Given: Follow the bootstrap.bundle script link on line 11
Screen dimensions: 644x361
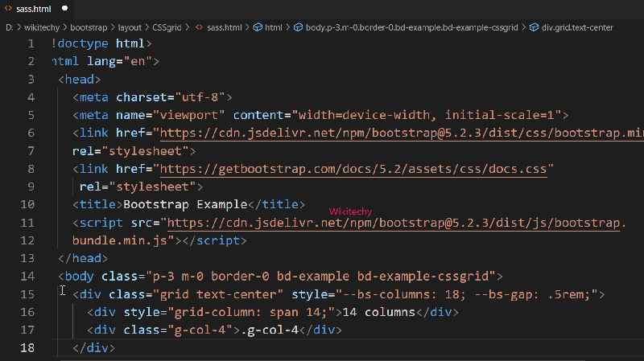Looking at the screenshot, I should pyautogui.click(x=394, y=223).
